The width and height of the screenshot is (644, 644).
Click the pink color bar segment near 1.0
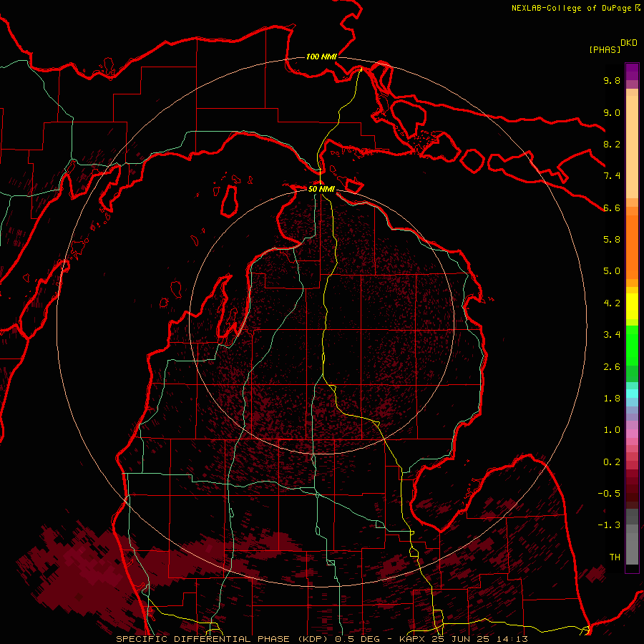point(632,434)
